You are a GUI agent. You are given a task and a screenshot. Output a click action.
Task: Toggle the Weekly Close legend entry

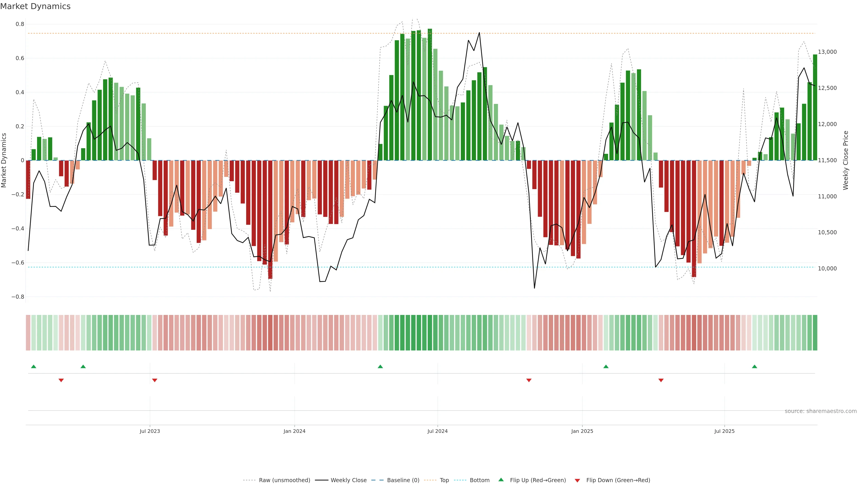[348, 480]
